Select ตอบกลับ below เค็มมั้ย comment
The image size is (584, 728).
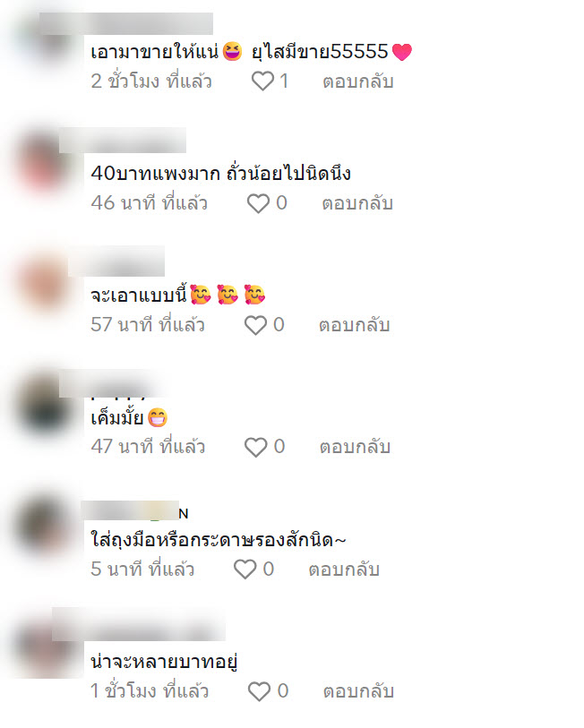pyautogui.click(x=355, y=447)
